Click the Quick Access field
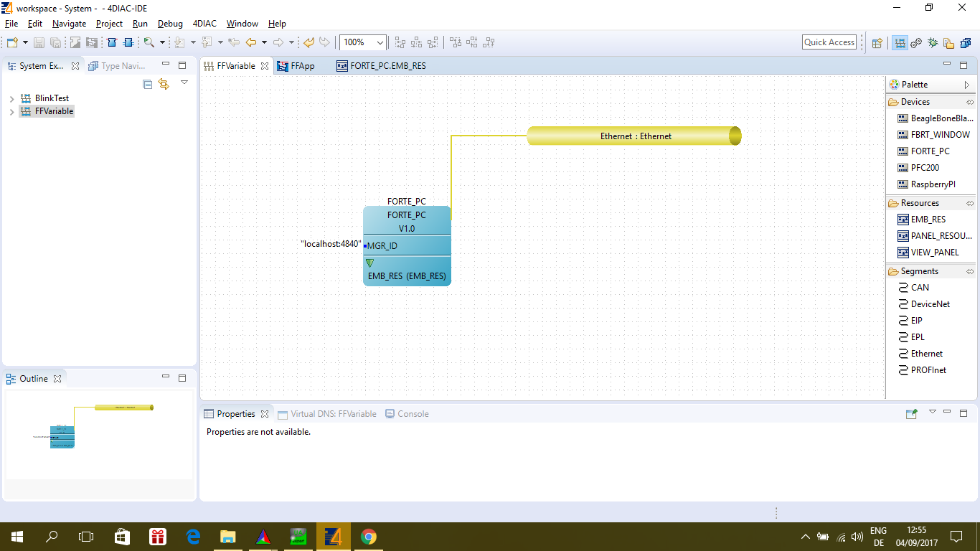The image size is (980, 551). tap(829, 42)
